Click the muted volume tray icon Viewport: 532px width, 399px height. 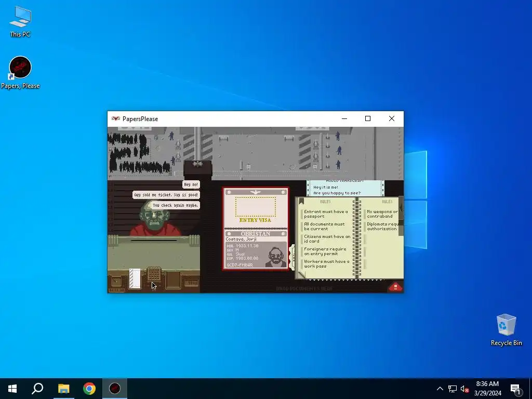pos(464,389)
